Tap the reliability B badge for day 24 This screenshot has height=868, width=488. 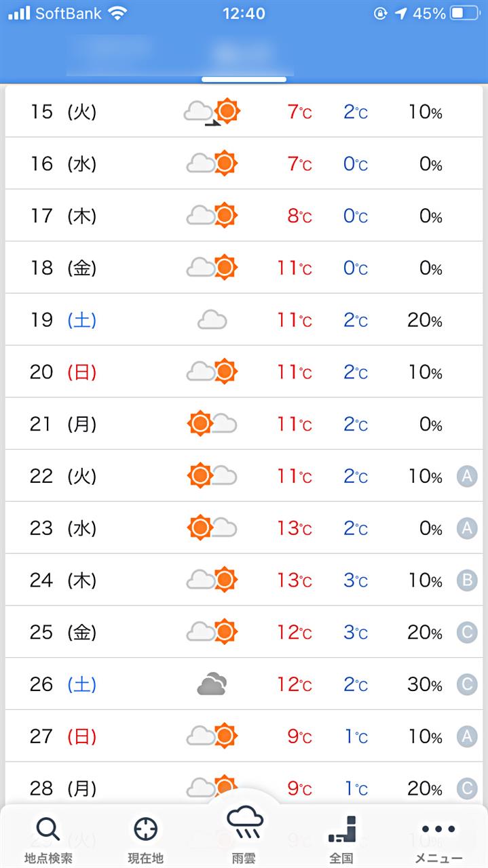466,580
